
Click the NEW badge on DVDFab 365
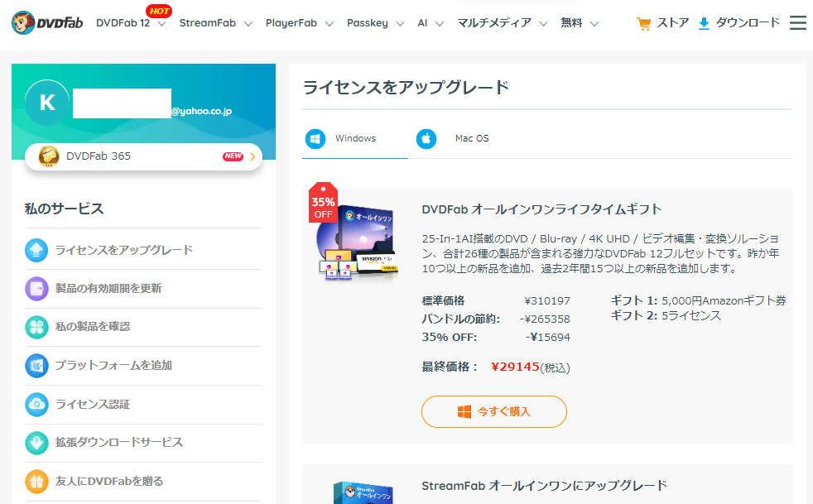tap(233, 156)
